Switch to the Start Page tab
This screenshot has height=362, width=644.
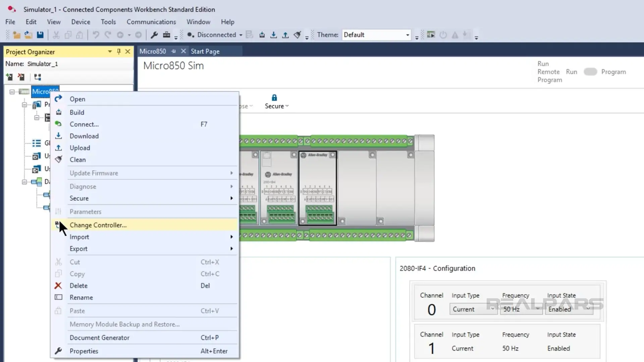coord(205,51)
